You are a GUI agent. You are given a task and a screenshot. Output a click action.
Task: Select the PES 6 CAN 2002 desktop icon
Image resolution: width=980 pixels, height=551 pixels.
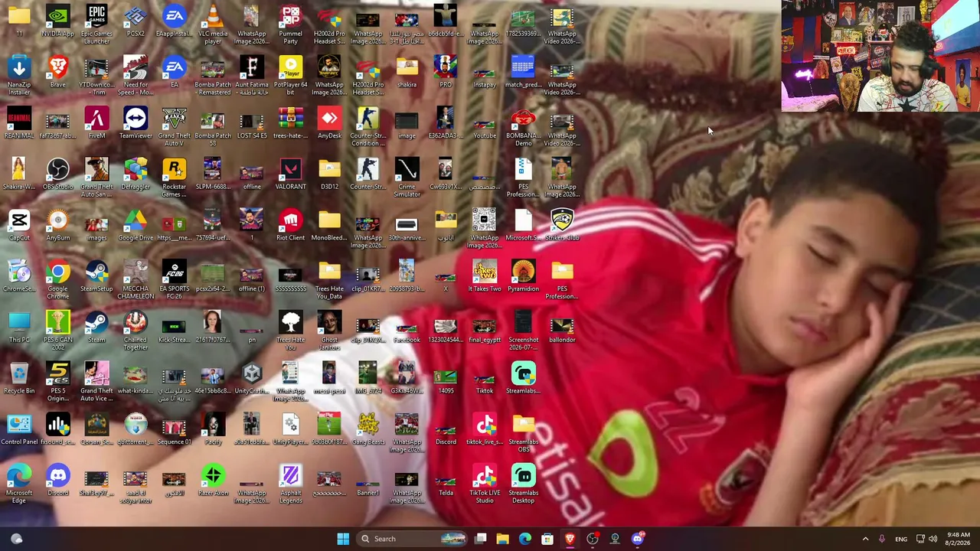(x=57, y=331)
